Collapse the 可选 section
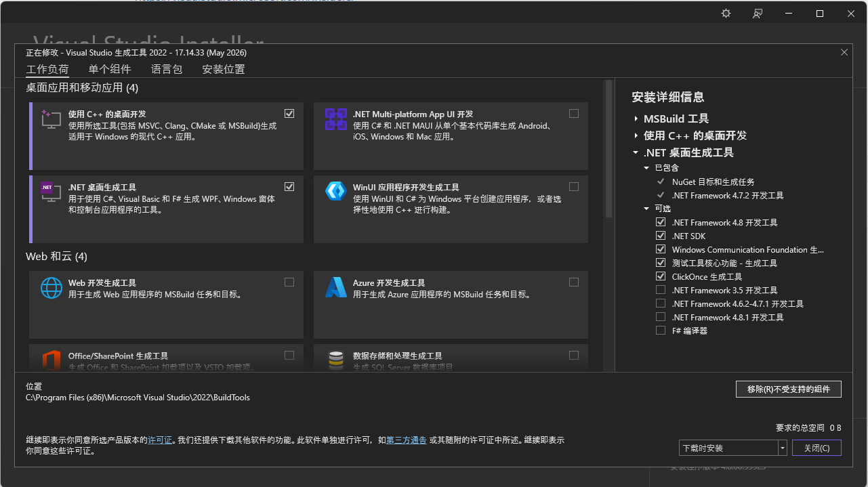The height and width of the screenshot is (487, 868). pyautogui.click(x=647, y=209)
